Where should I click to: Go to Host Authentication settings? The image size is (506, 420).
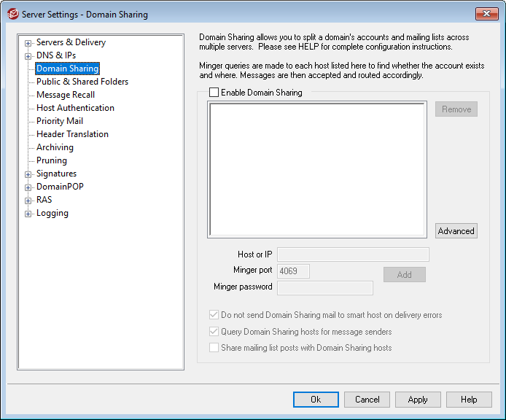point(75,108)
